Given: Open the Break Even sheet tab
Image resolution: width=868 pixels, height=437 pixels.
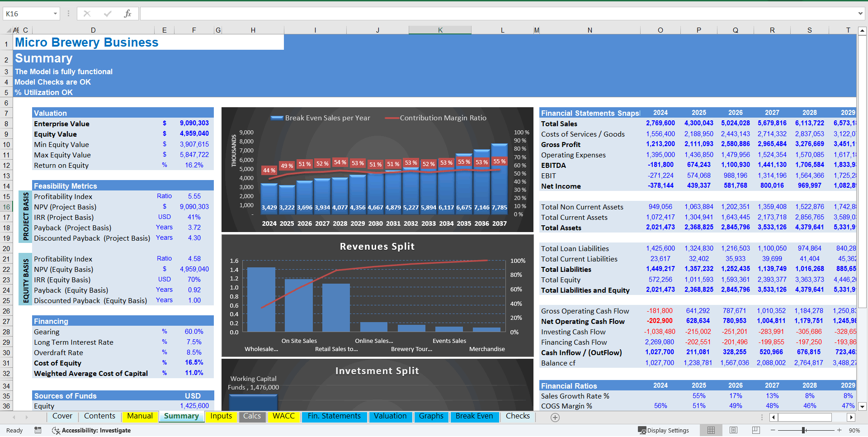Looking at the screenshot, I should pyautogui.click(x=474, y=416).
